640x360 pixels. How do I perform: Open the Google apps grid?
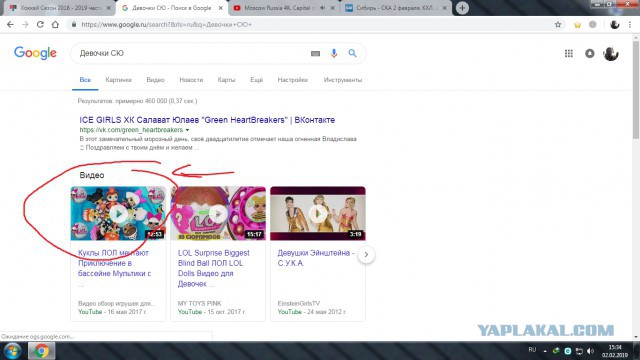[x=569, y=53]
